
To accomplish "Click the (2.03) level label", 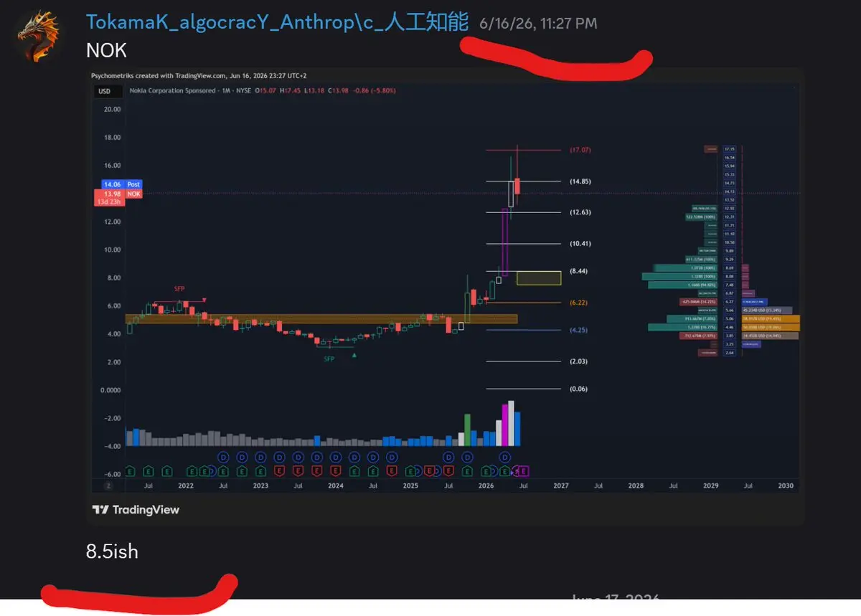I will [x=580, y=361].
